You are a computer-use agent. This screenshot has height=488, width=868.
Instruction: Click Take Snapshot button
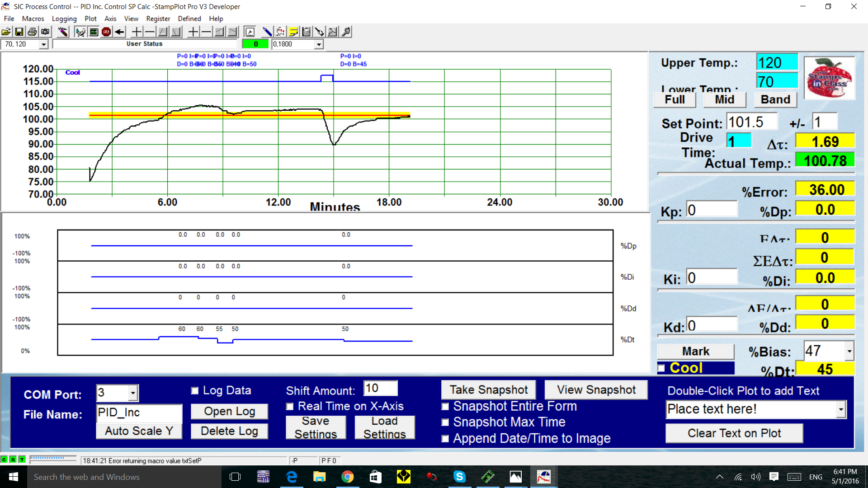point(489,390)
